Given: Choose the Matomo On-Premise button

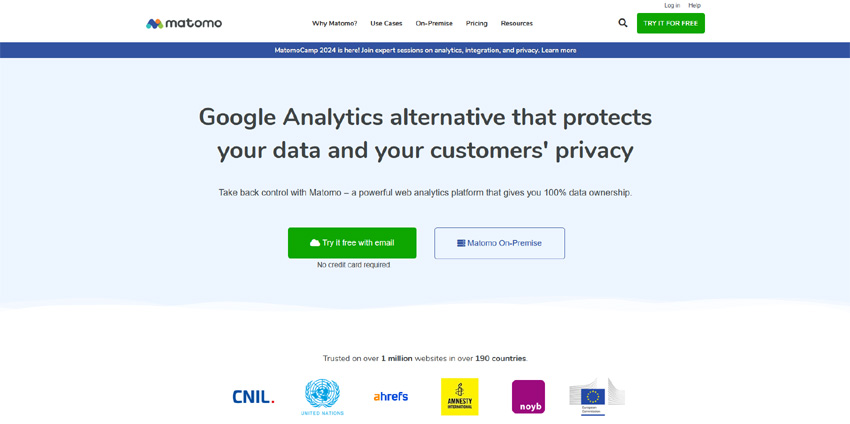Looking at the screenshot, I should tap(499, 243).
